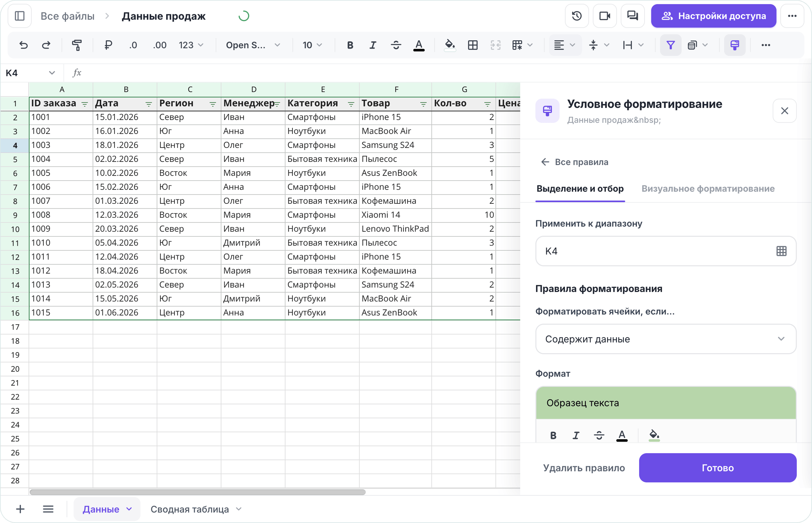Pick rule fill color
The height and width of the screenshot is (523, 812).
click(x=654, y=435)
